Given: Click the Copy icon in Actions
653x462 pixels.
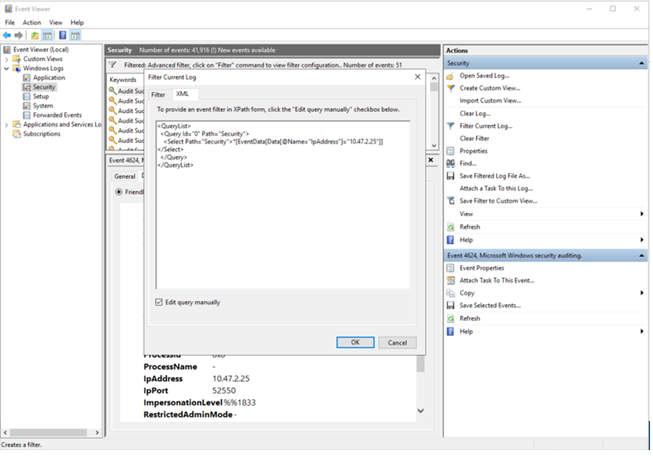Looking at the screenshot, I should click(x=450, y=293).
